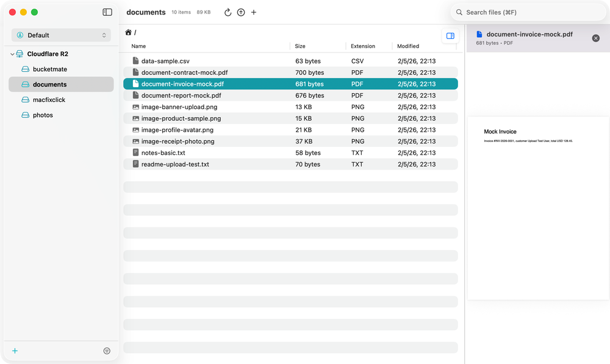
Task: Click text file icon of readme-upload-test.txt
Action: tap(135, 164)
